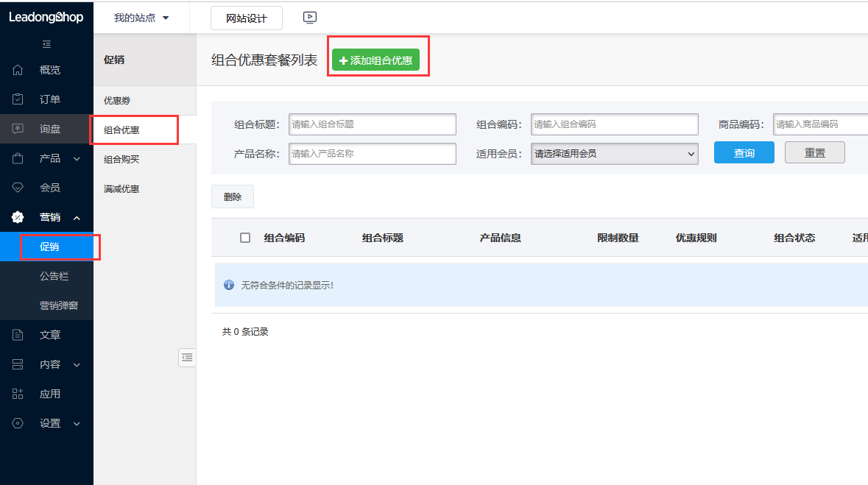Click the 组合标题 input field
Image resolution: width=868 pixels, height=485 pixels.
tap(372, 124)
